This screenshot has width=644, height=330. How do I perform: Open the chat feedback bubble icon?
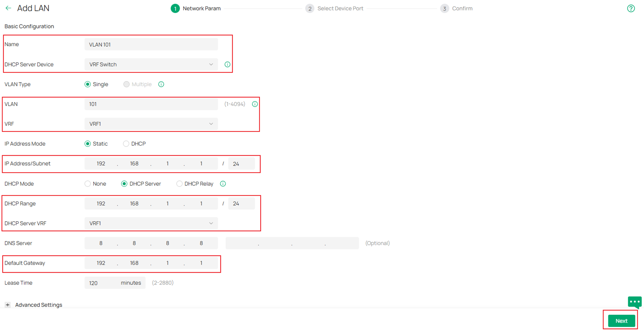634,302
